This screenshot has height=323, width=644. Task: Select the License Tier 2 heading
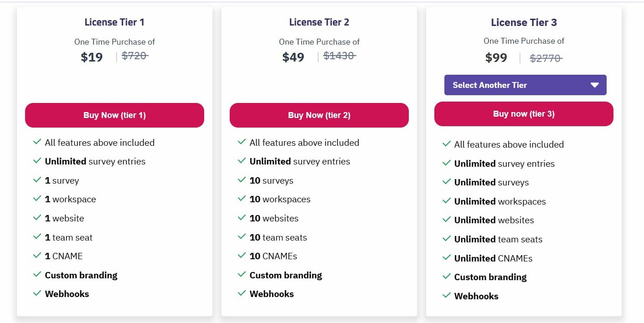tap(319, 22)
